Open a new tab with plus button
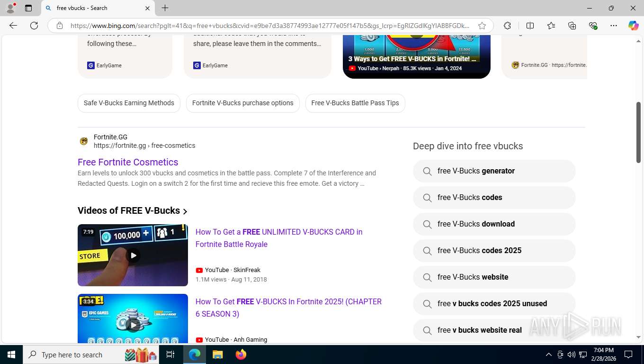Screen dimensions: 644x364 tap(165, 8)
